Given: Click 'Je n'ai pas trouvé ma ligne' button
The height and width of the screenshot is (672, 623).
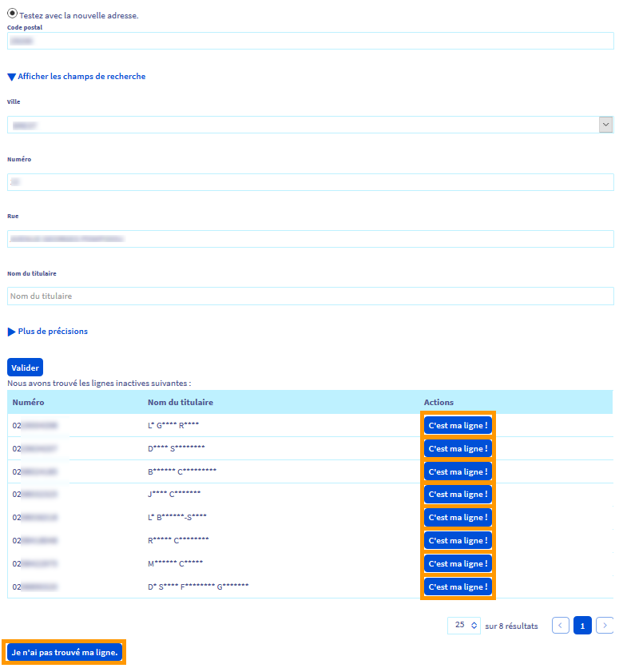Looking at the screenshot, I should click(65, 653).
